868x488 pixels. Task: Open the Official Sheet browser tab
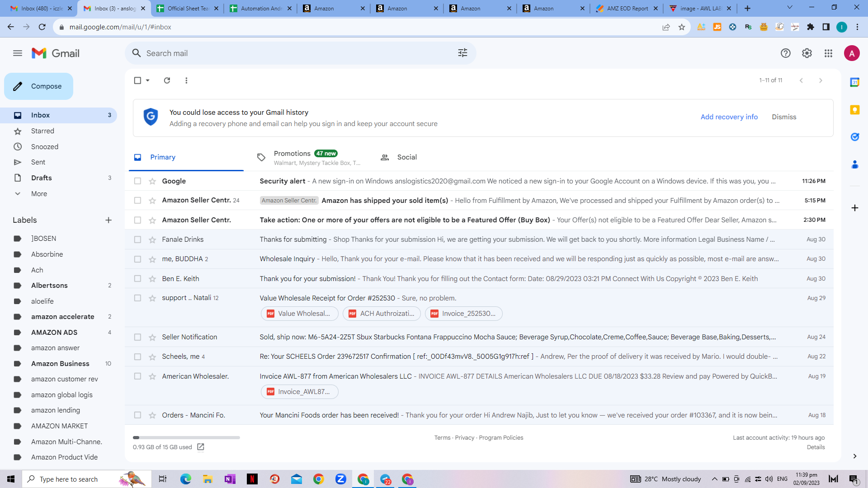(x=187, y=9)
